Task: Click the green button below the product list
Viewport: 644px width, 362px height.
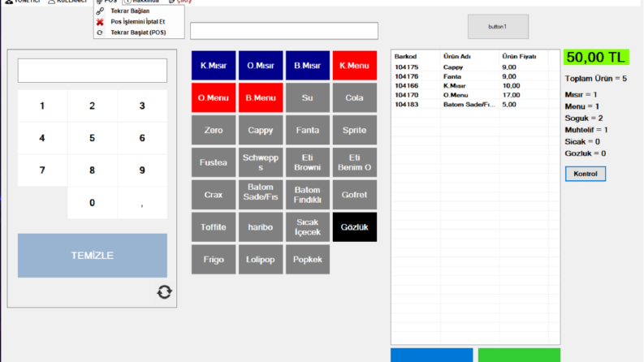Action: (519, 355)
